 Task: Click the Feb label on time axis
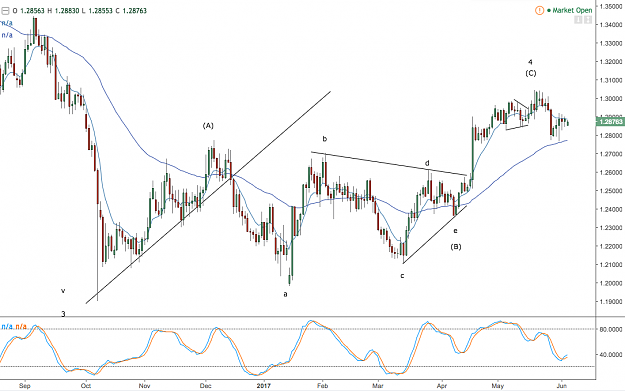(322, 386)
